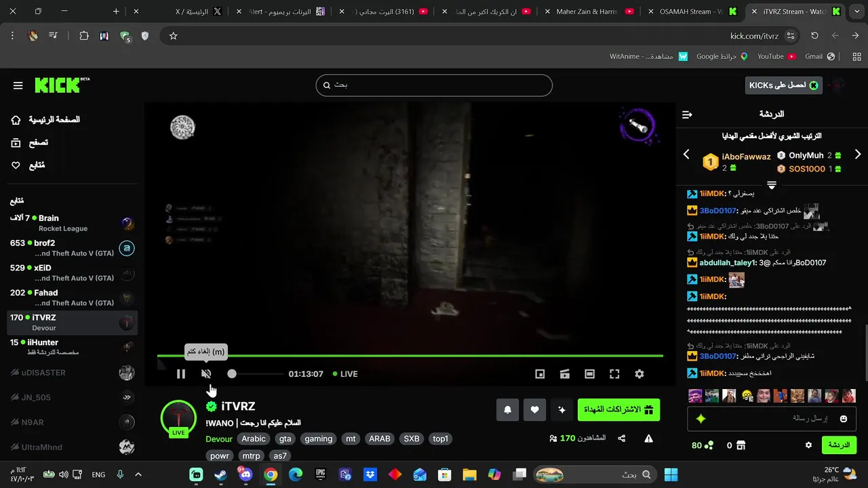868x488 pixels.
Task: Open the Kick sidebar hamburger menu
Action: pyautogui.click(x=18, y=85)
